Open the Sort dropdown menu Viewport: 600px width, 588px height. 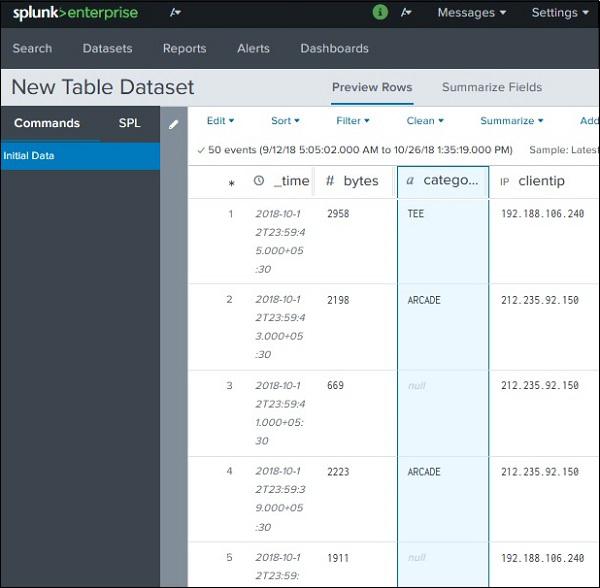[285, 121]
